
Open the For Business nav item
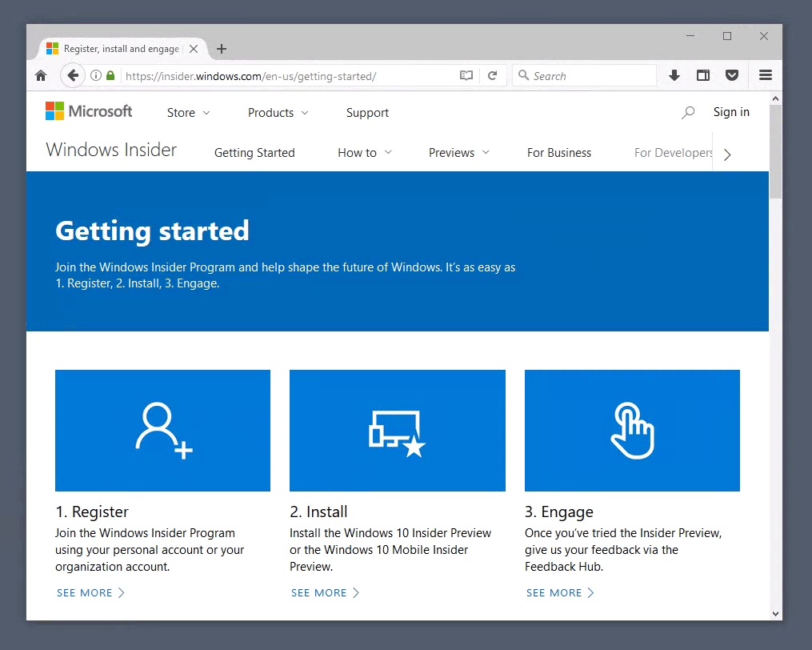tap(559, 153)
